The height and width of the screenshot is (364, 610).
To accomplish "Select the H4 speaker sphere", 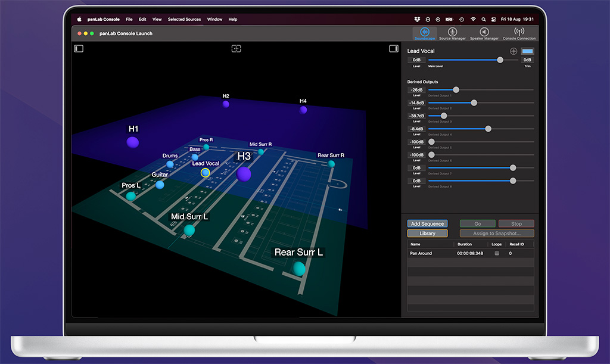I will [303, 110].
